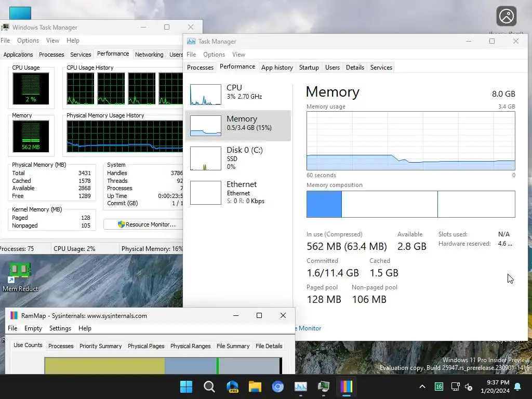This screenshot has height=399, width=532.
Task: Open taskbar Search magnifier icon
Action: (x=209, y=387)
